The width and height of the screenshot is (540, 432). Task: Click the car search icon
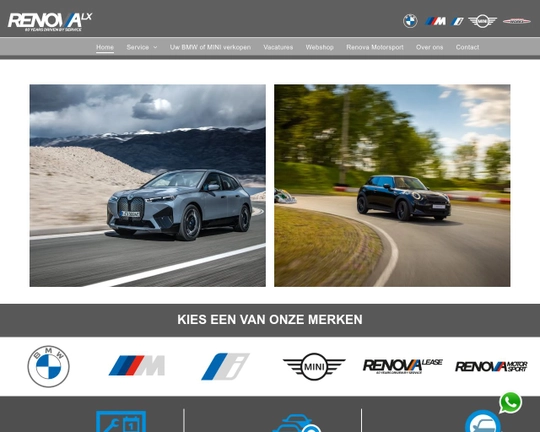(297, 423)
